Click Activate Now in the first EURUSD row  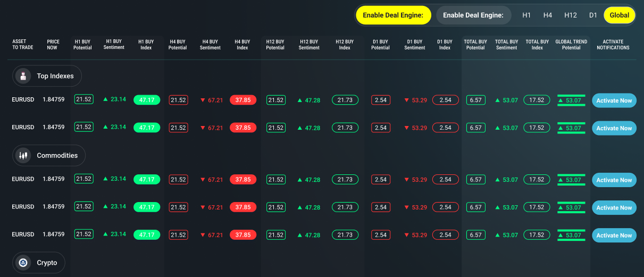pos(614,100)
